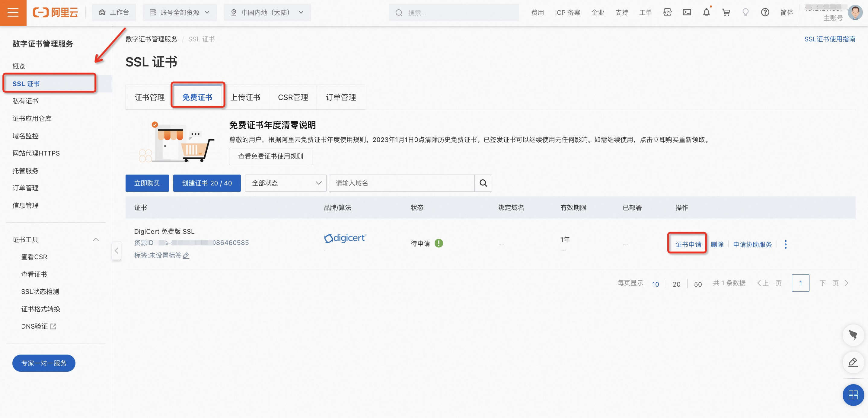Open 概览 in the sidebar
The width and height of the screenshot is (868, 418).
pos(19,66)
